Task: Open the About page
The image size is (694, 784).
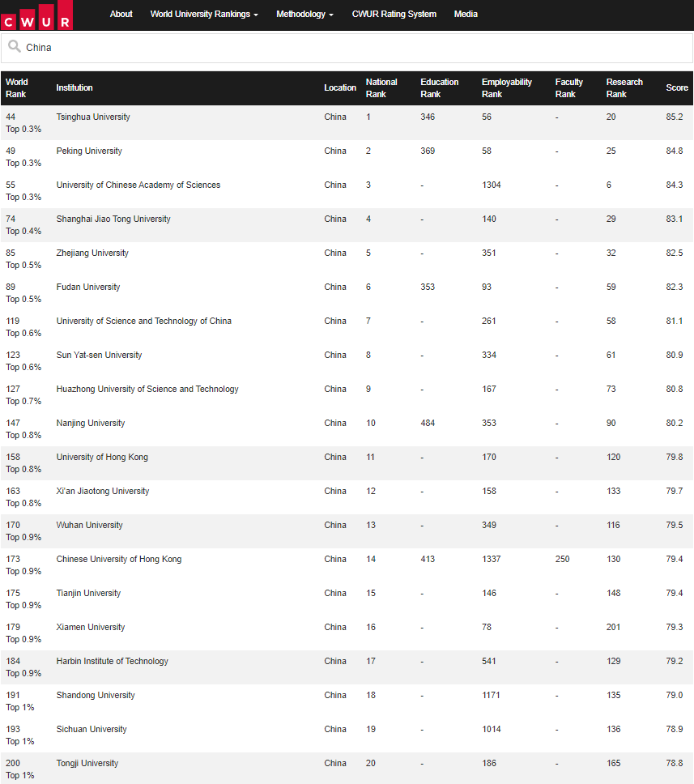Action: 121,14
